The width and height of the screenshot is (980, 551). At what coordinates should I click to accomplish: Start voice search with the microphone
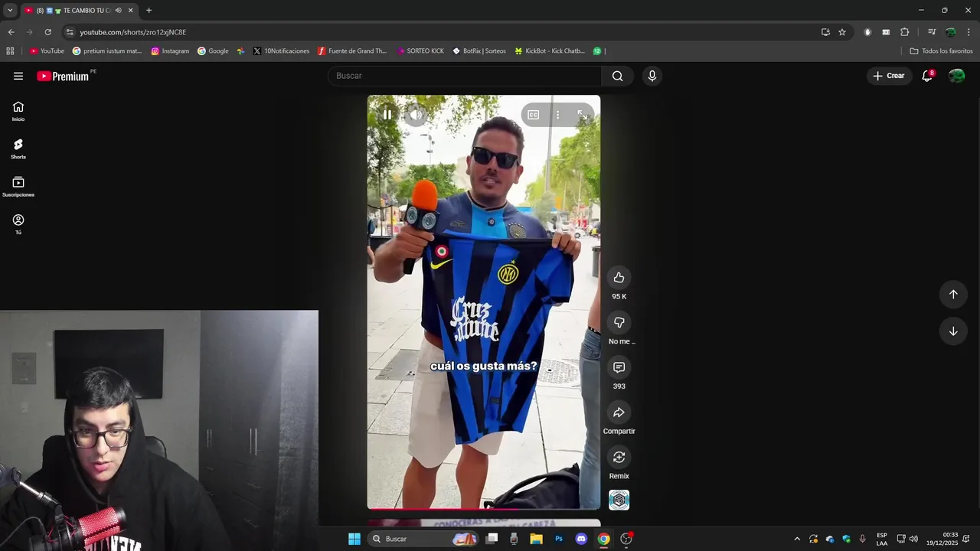click(x=652, y=76)
